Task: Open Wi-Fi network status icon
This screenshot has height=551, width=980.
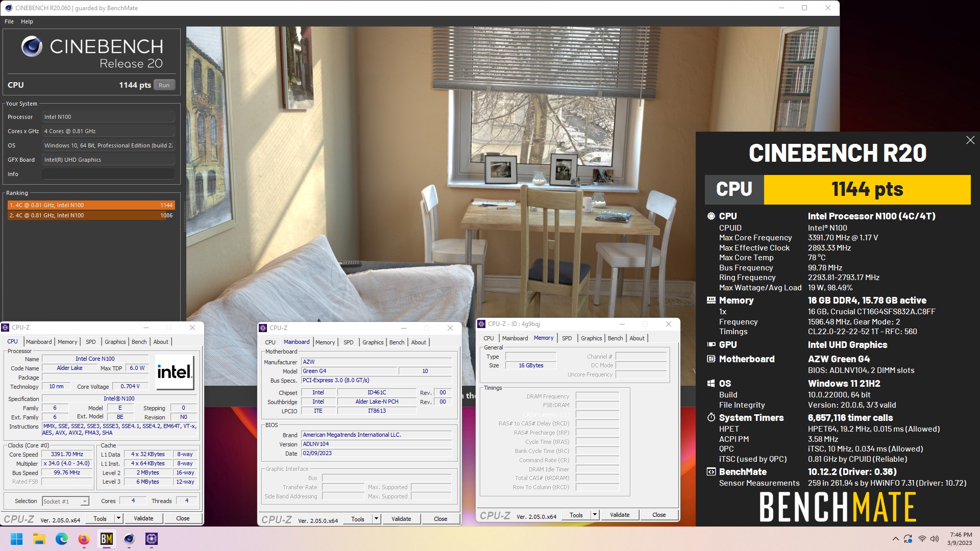Action: [922, 539]
